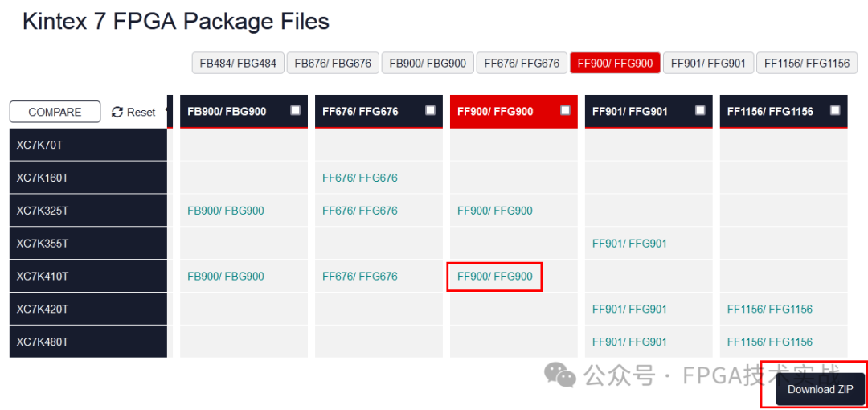Image resolution: width=868 pixels, height=410 pixels.
Task: Click FB900/FBG900 link for XC7K325T
Action: pyautogui.click(x=225, y=211)
